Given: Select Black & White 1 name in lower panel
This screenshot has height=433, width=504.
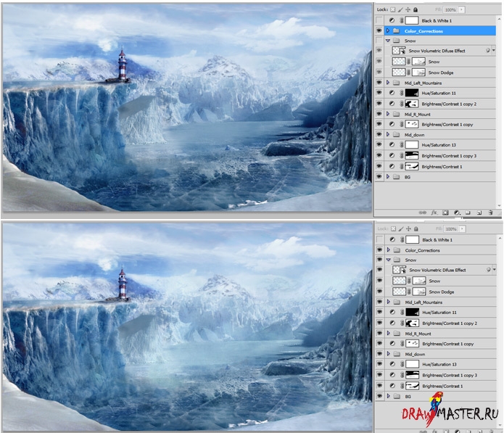Looking at the screenshot, I should (437, 240).
